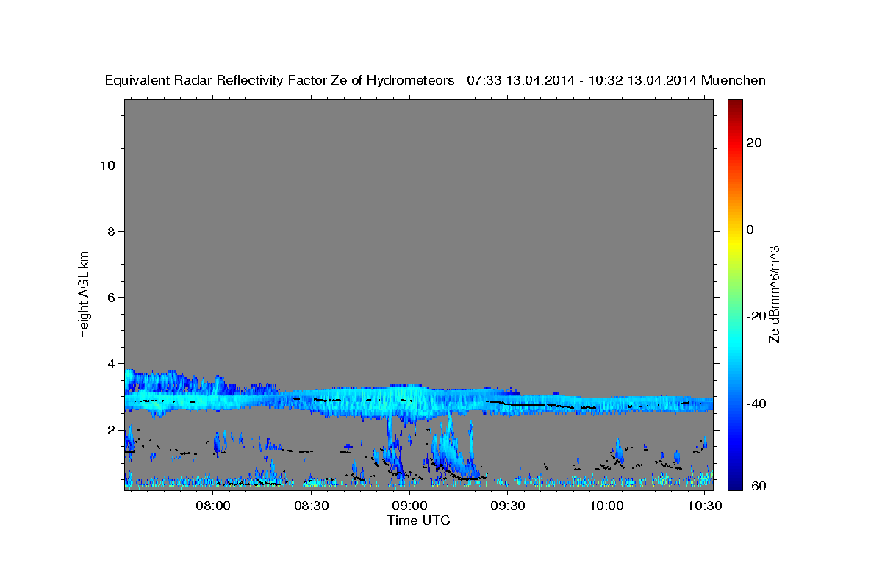Click the dark red top of the colorbar

pyautogui.click(x=734, y=107)
